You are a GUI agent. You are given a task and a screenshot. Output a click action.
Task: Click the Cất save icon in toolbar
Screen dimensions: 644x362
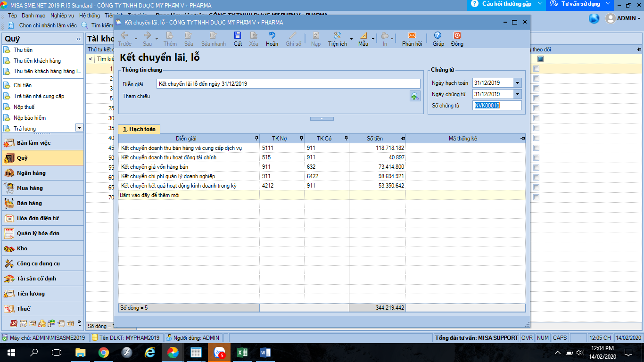pyautogui.click(x=238, y=36)
